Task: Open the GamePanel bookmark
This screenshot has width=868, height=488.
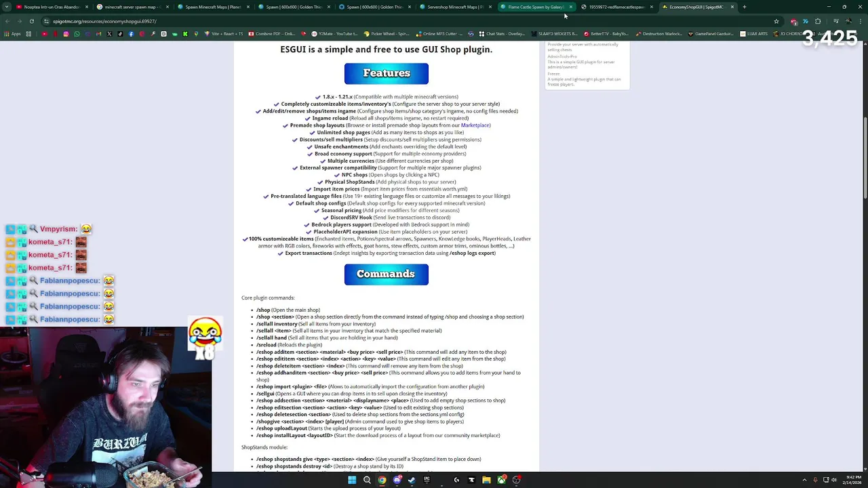Action: (x=711, y=34)
